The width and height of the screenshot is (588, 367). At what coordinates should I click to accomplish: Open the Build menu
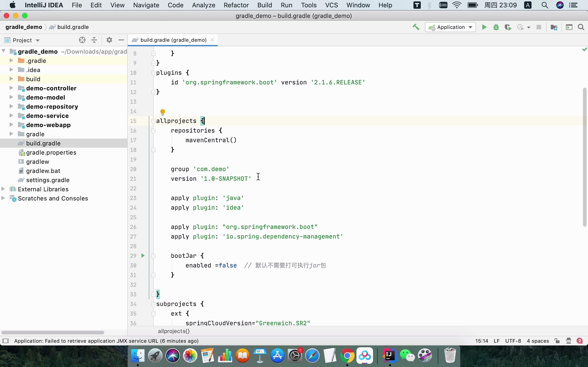click(265, 5)
